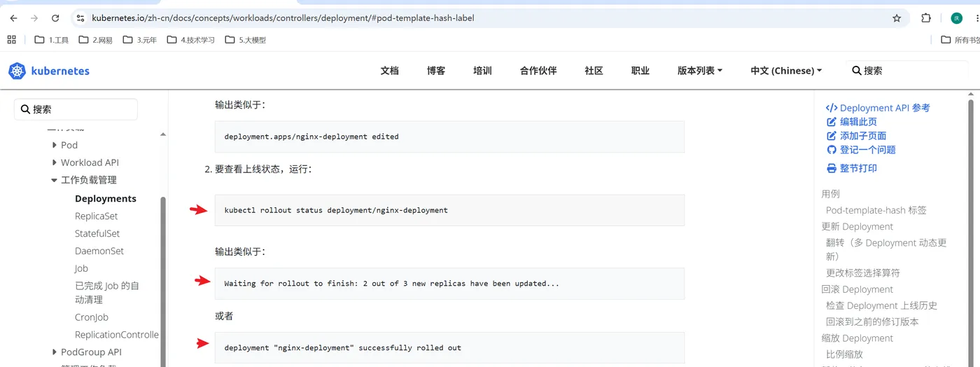This screenshot has height=367, width=980.
Task: Jump to 更改标签选择算符 section
Action: (x=863, y=272)
